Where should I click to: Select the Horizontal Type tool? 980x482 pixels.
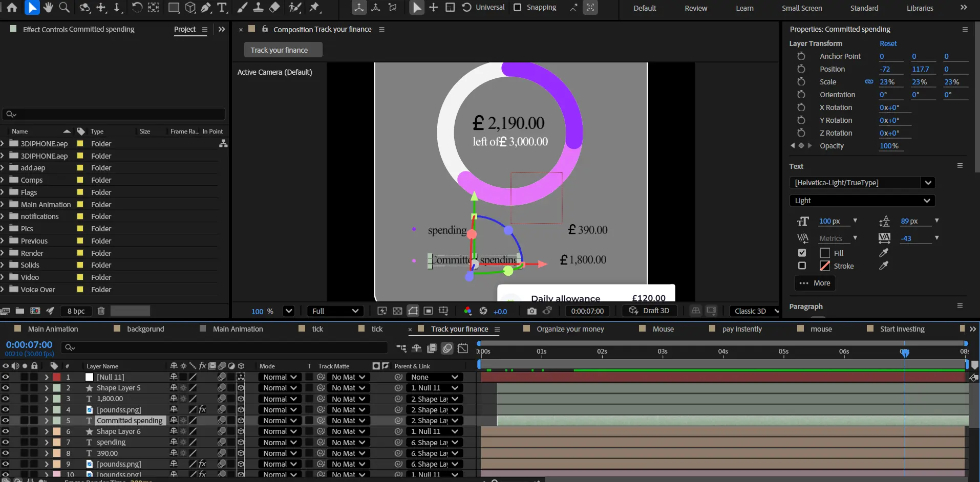coord(222,7)
